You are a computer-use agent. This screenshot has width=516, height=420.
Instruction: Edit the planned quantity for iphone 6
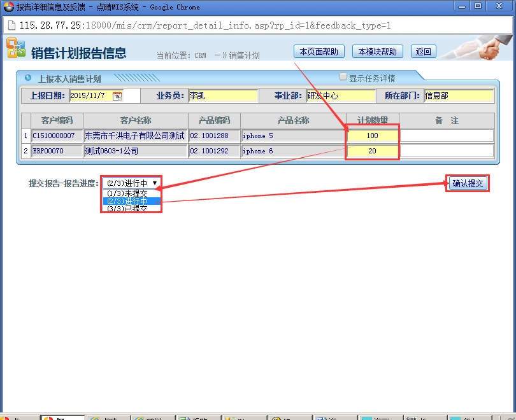pos(373,151)
